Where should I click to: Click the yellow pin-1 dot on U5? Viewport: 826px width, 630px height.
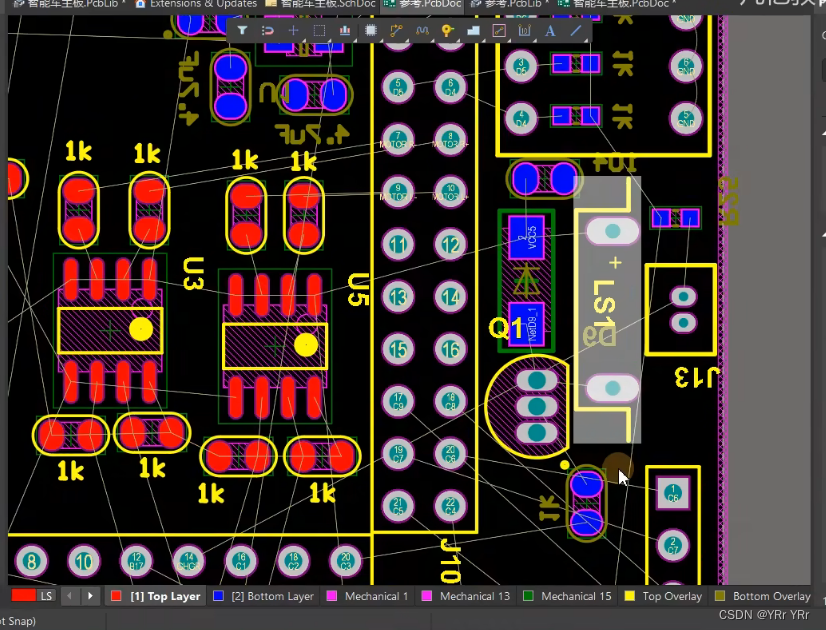point(306,346)
